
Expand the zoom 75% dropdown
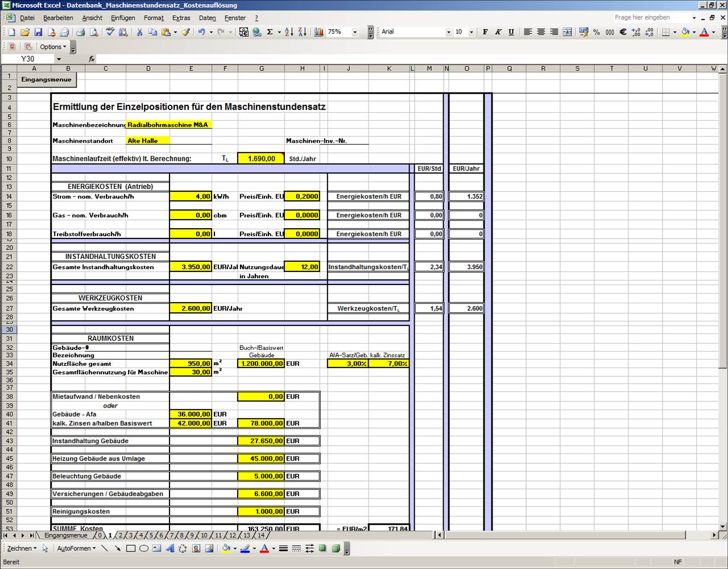(x=355, y=32)
